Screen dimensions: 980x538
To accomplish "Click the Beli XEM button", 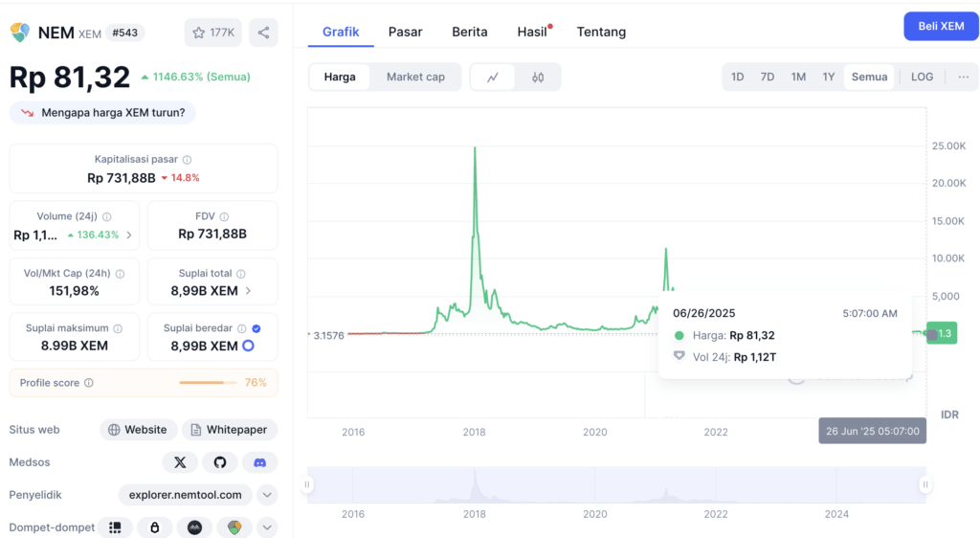I will [941, 26].
